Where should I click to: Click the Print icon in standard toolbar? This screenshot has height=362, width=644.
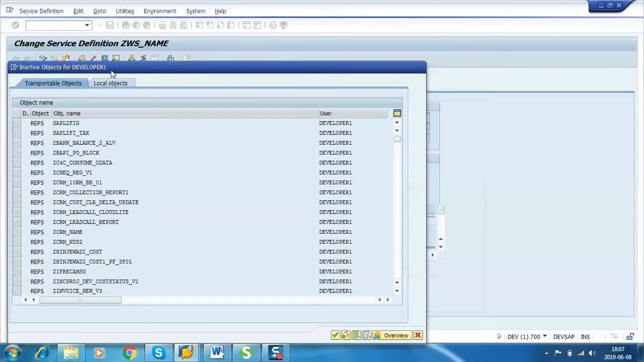(x=163, y=25)
